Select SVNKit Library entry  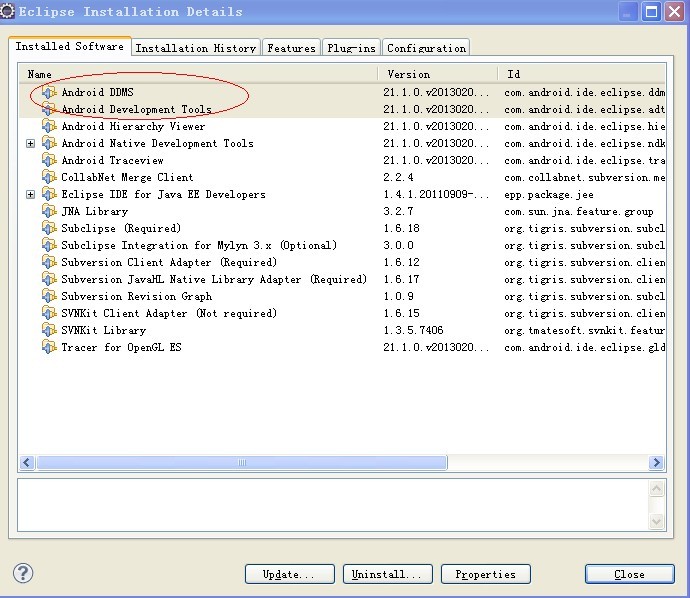click(x=342, y=330)
